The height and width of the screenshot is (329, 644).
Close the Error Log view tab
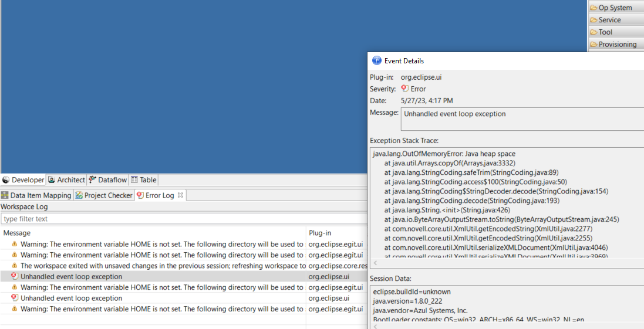click(x=181, y=195)
